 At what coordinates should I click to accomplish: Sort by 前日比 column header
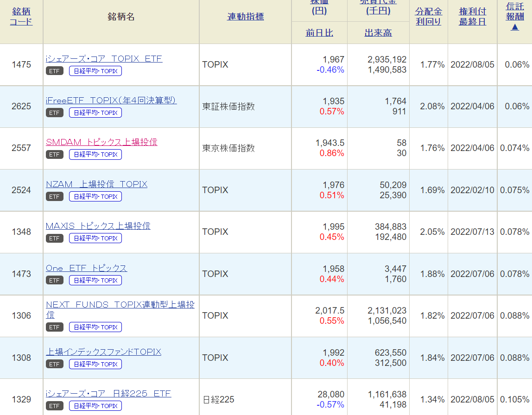pos(319,33)
